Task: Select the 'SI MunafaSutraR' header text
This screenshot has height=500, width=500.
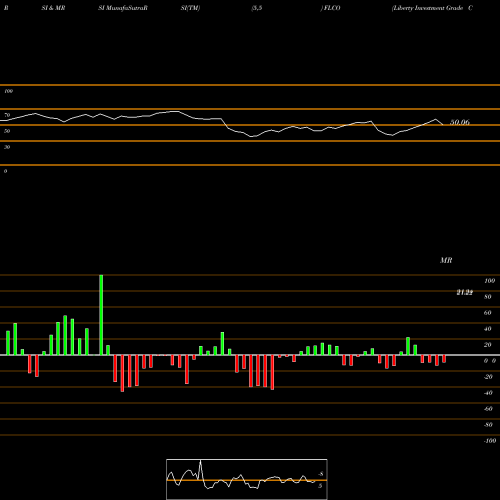Action: pos(123,8)
